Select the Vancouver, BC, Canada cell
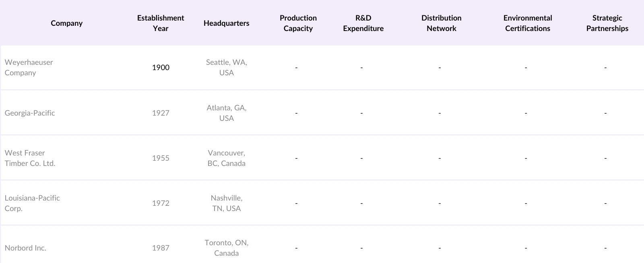This screenshot has width=644, height=263. coord(226,158)
